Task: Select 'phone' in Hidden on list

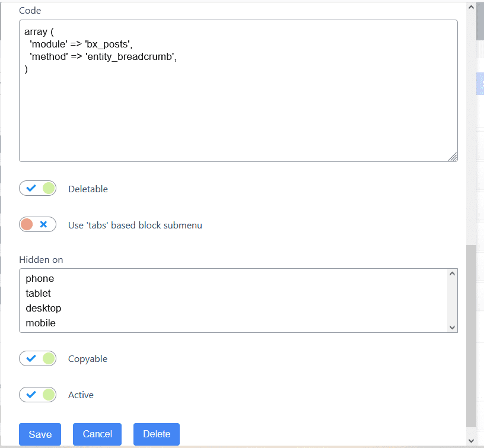Action: (40, 278)
